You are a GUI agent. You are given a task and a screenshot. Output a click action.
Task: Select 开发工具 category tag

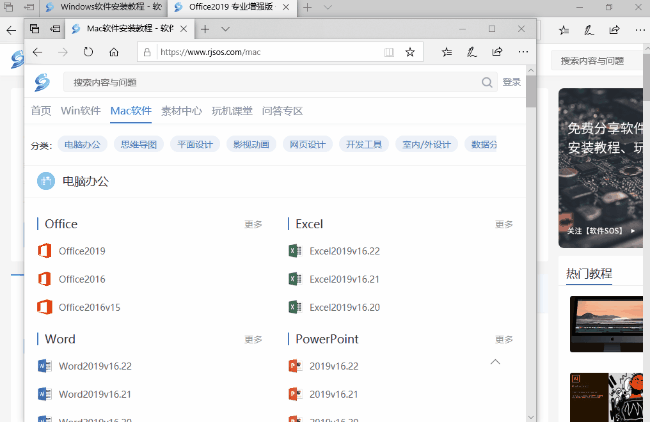coord(364,144)
